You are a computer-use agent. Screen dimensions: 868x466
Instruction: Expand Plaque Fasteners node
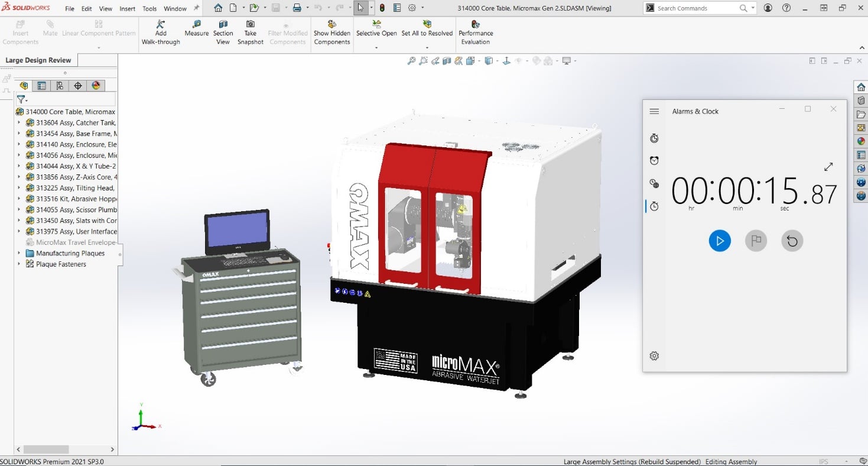(x=19, y=264)
